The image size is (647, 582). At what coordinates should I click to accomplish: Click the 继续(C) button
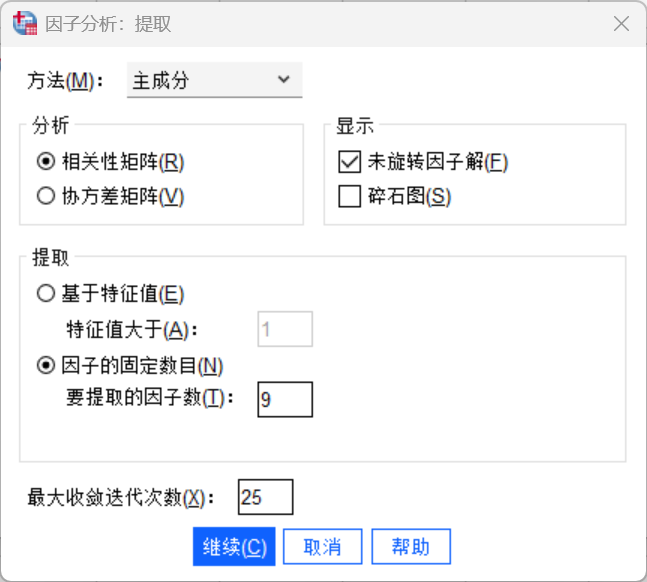pos(234,547)
